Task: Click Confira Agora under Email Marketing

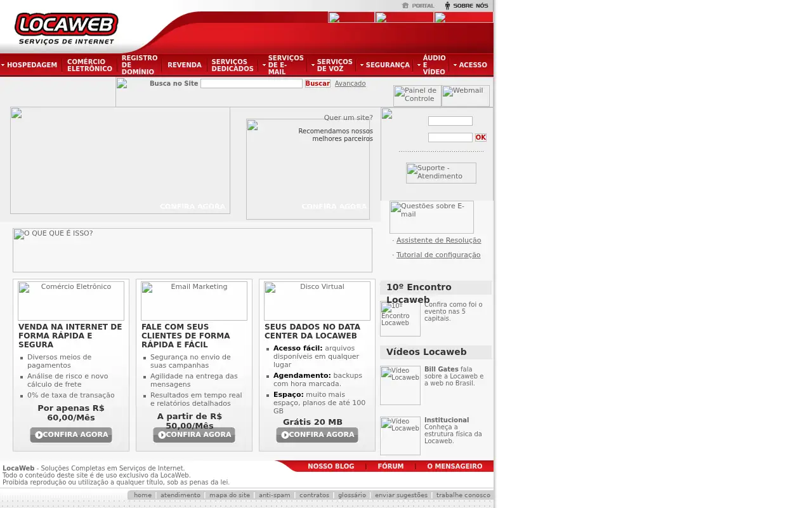Action: 194,435
